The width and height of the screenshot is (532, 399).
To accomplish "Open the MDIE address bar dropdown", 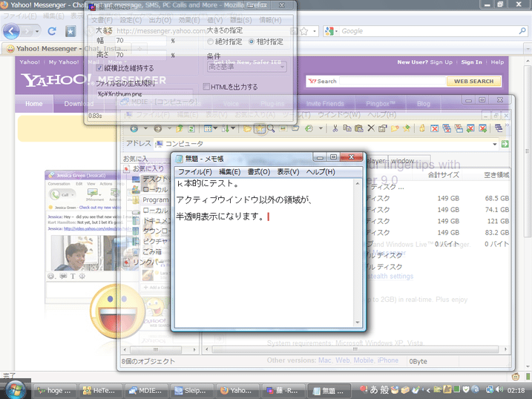I will coord(495,144).
